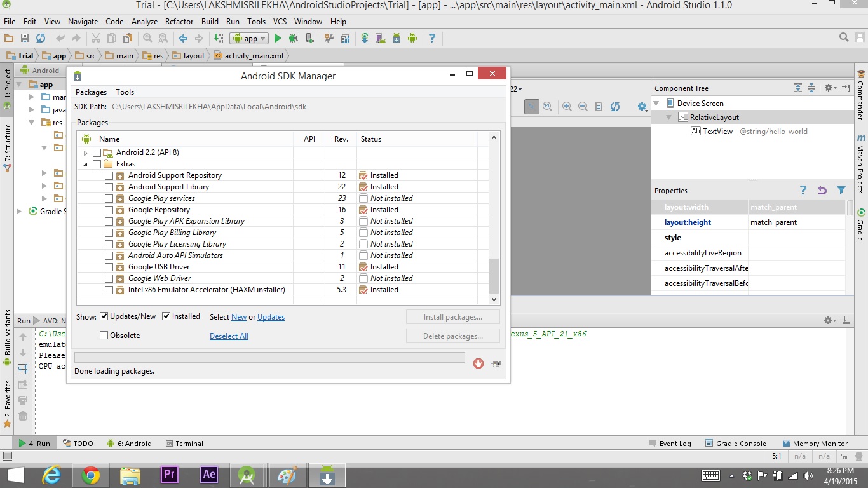Viewport: 868px width, 488px height.
Task: Click the Sync Project with Gradle icon
Action: click(365, 39)
